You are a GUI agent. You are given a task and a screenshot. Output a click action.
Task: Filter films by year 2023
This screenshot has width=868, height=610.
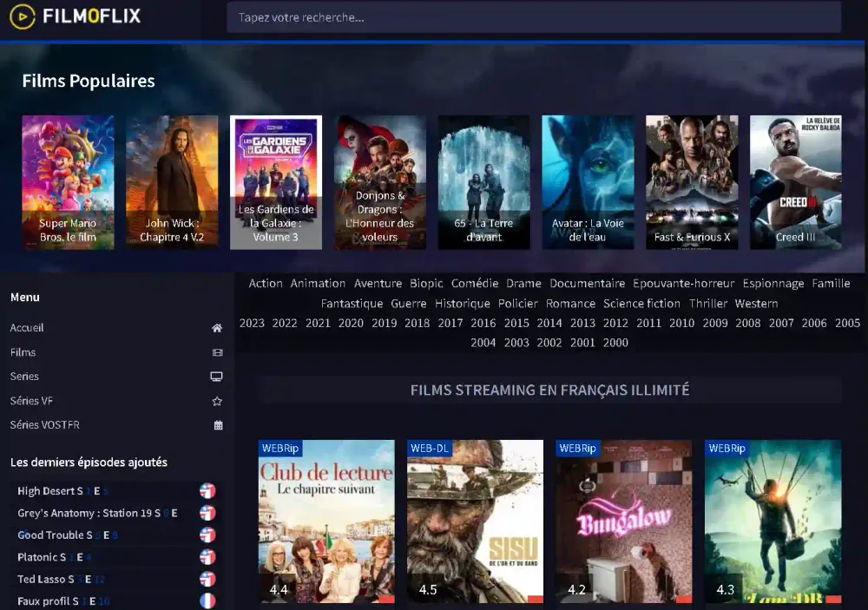(252, 322)
